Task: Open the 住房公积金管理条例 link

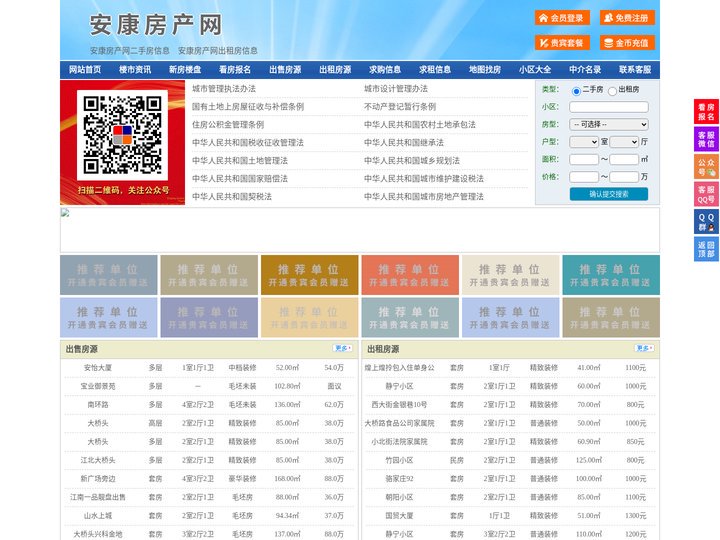Action: coord(228,124)
